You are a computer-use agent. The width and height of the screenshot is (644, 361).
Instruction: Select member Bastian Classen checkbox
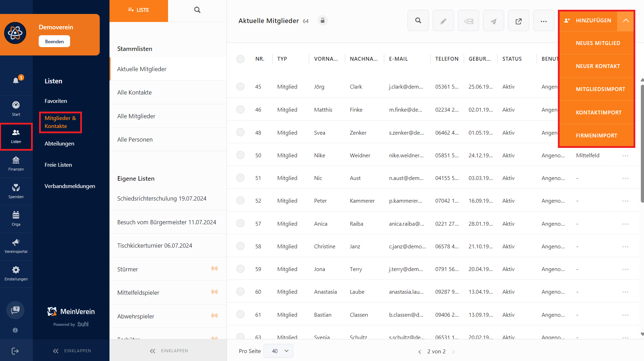pos(240,314)
